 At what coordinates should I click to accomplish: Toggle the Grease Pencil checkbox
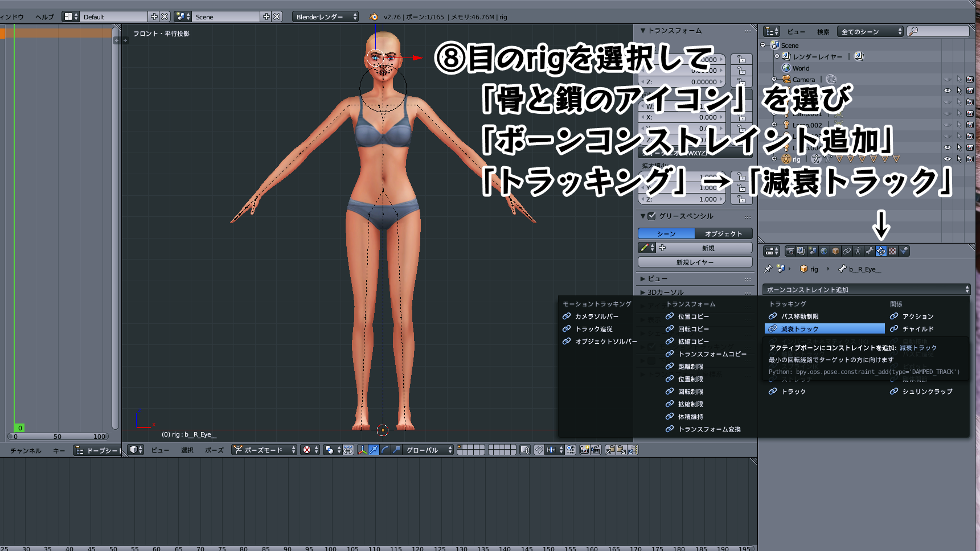point(652,216)
